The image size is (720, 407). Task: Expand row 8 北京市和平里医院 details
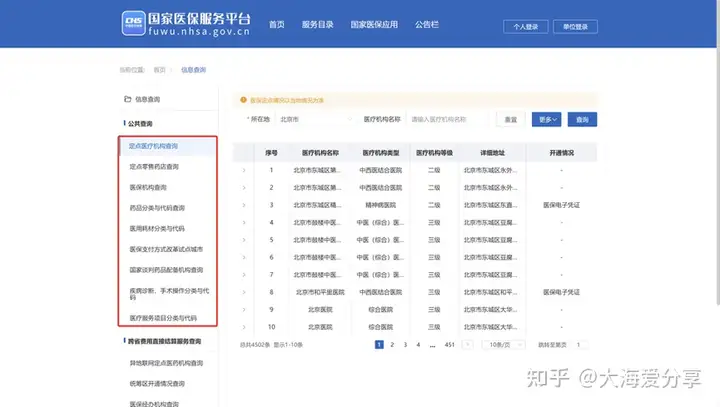pos(244,292)
